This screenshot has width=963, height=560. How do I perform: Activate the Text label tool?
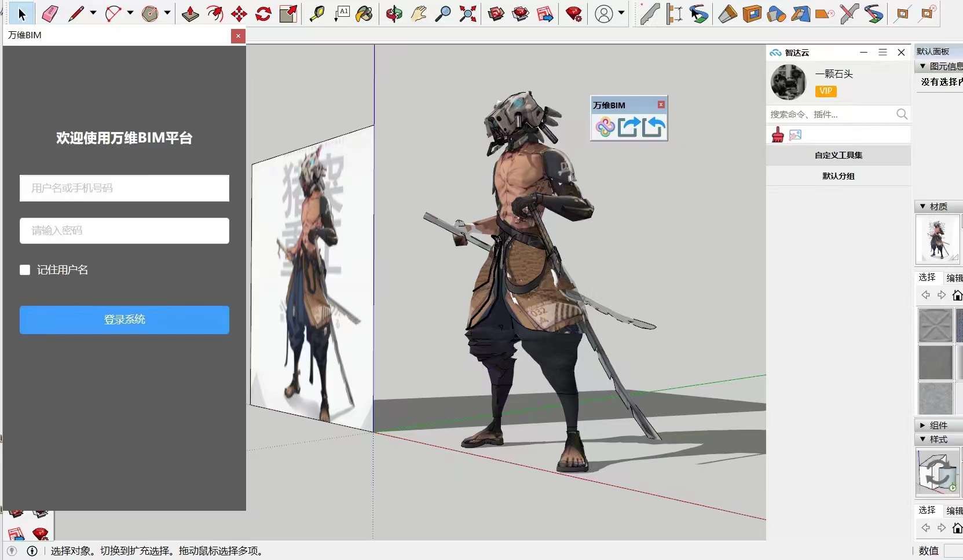342,14
